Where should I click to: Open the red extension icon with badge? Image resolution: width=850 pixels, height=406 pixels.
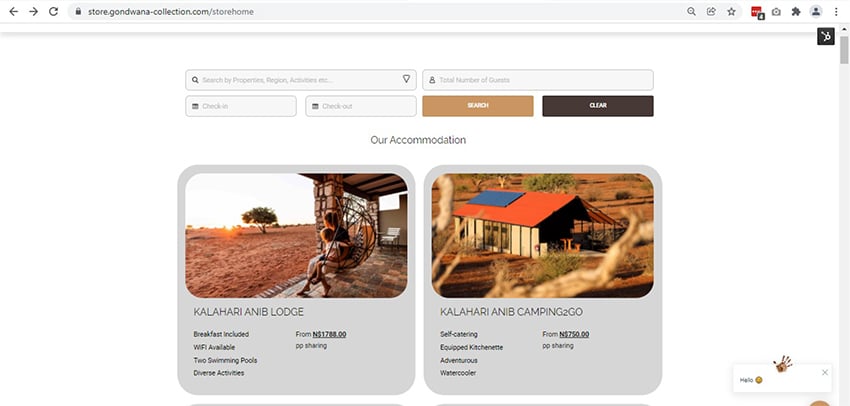point(757,12)
